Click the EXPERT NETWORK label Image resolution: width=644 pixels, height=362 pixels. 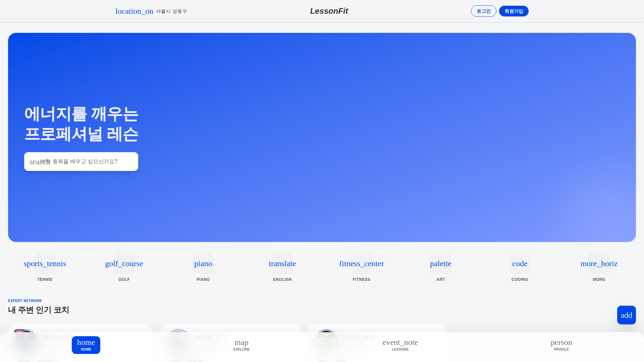[x=25, y=301]
